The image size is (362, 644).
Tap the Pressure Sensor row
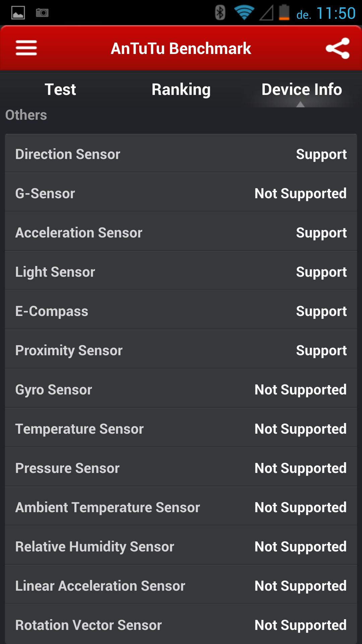181,468
